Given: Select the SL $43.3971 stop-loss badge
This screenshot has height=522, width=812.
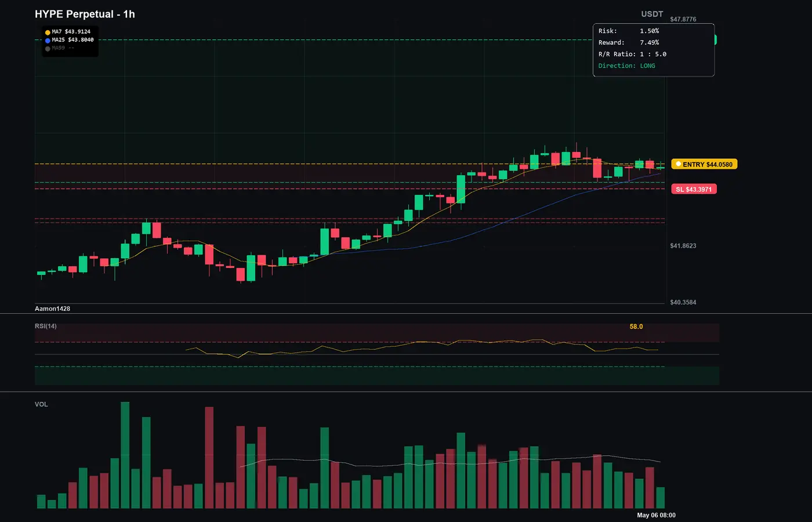Looking at the screenshot, I should [694, 189].
